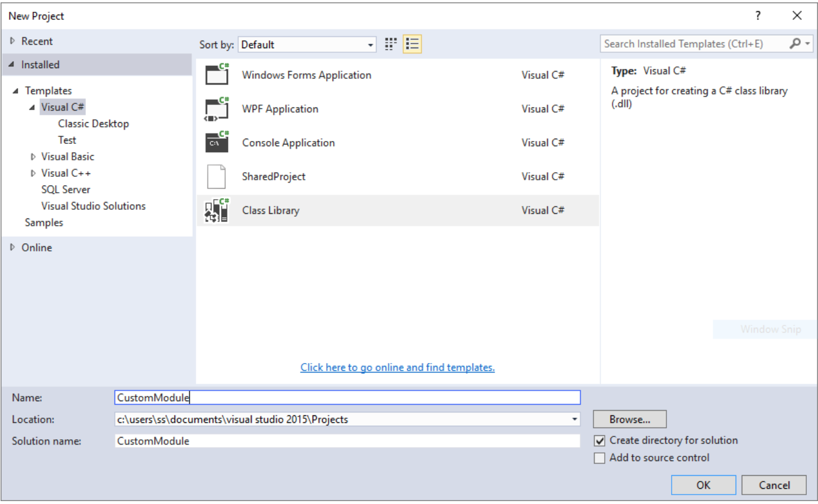Click the Console Application template icon

217,143
